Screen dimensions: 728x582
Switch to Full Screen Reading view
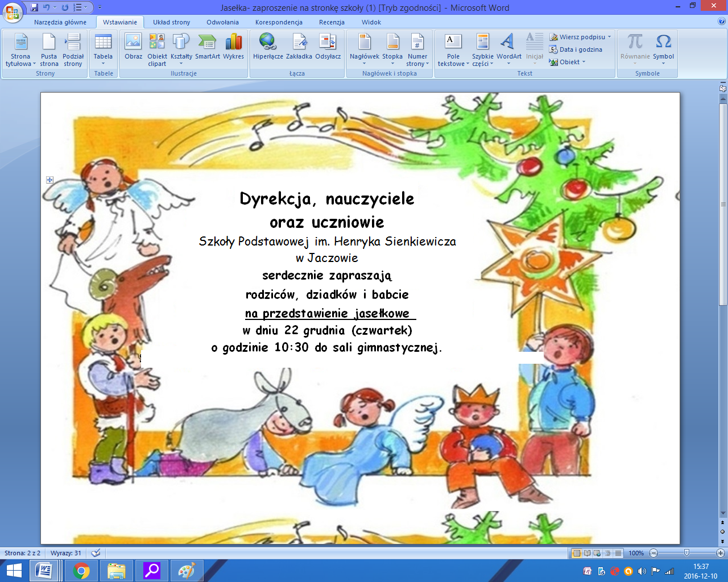[587, 553]
